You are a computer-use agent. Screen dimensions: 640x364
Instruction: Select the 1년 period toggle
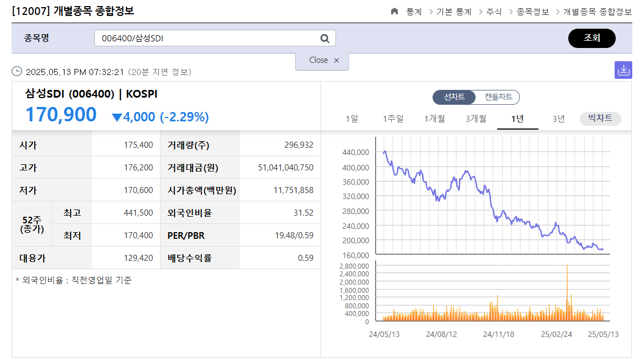517,119
